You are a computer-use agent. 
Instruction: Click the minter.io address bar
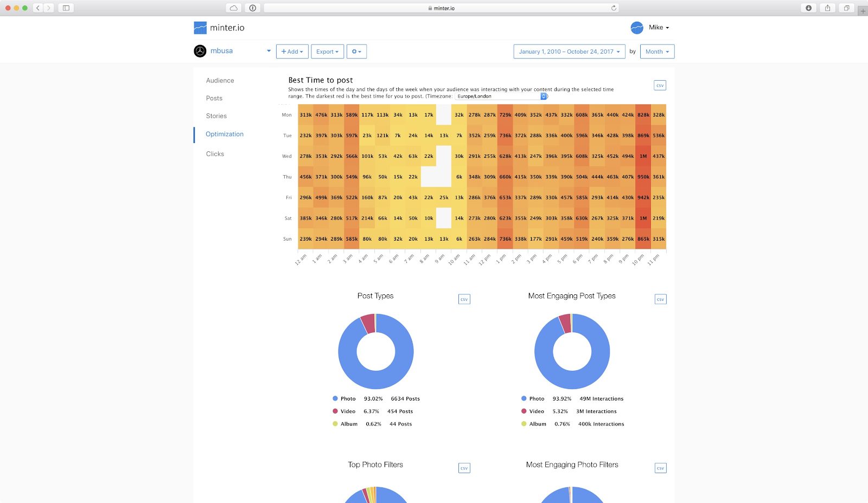[x=441, y=8]
